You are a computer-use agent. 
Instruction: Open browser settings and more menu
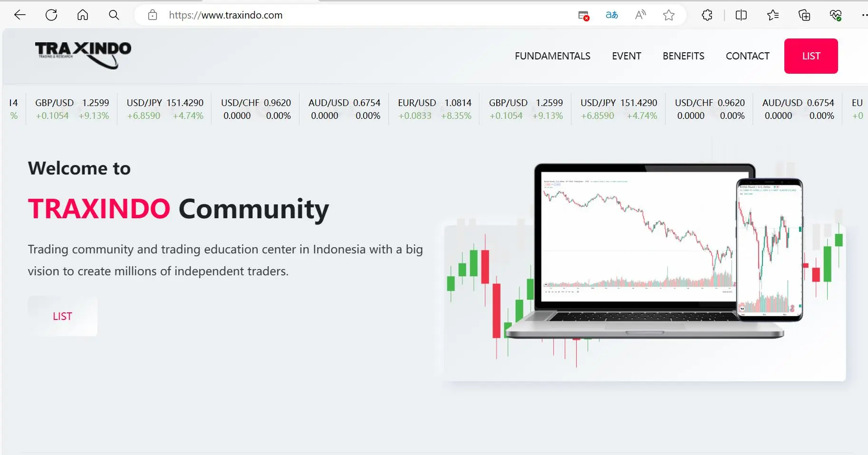click(864, 15)
